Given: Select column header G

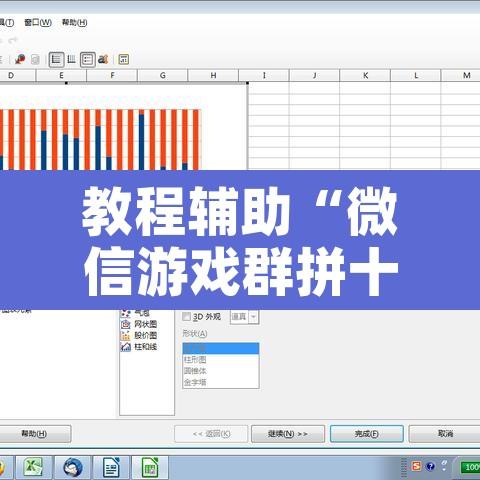Looking at the screenshot, I should click(x=163, y=75).
